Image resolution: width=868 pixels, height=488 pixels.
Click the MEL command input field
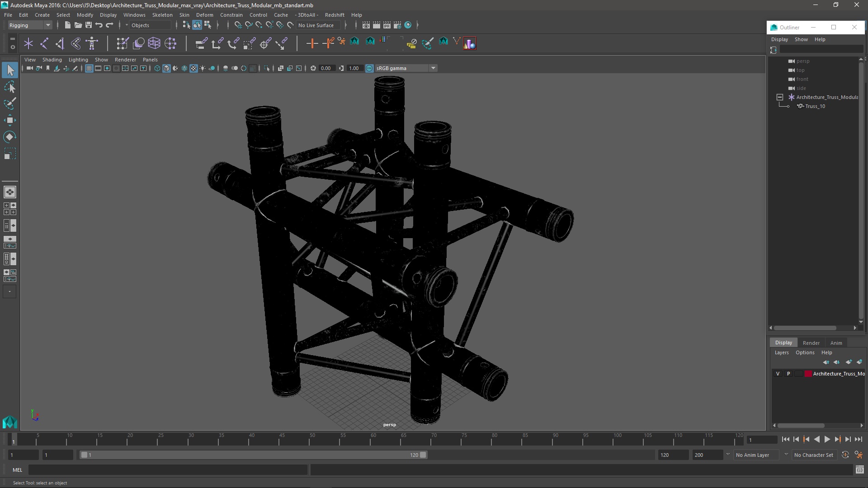point(167,470)
